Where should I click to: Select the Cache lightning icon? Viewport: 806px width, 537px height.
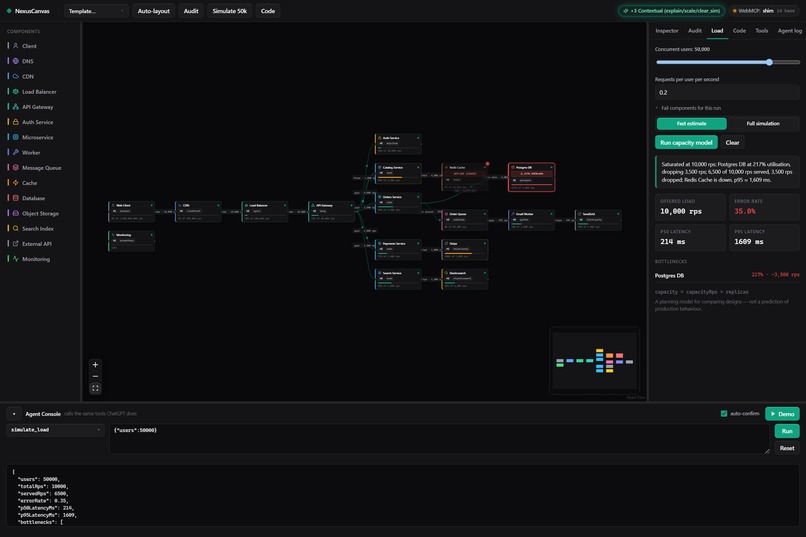pos(15,182)
